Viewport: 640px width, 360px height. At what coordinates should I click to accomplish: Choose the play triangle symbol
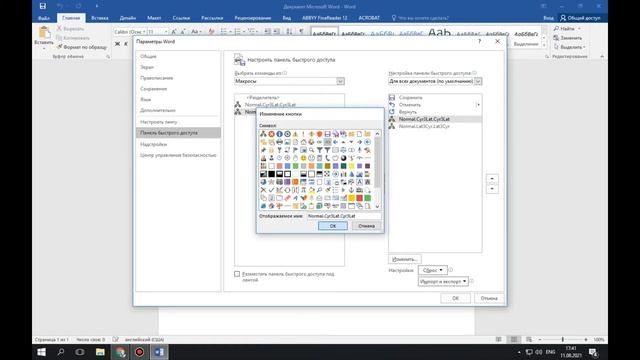point(343,190)
